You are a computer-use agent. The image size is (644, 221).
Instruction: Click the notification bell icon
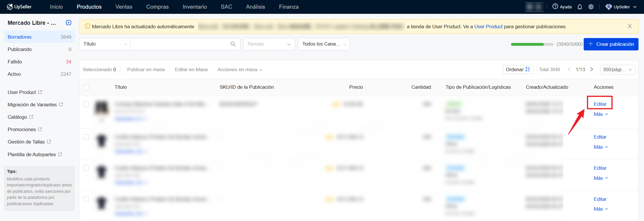(x=580, y=7)
